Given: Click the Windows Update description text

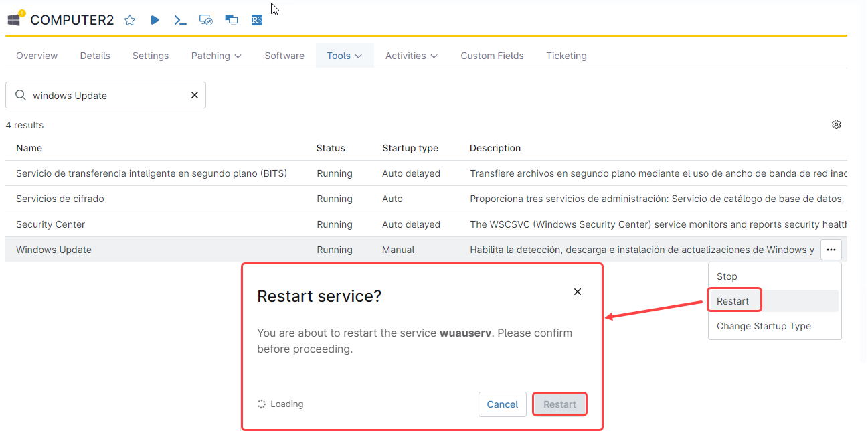Looking at the screenshot, I should click(642, 250).
